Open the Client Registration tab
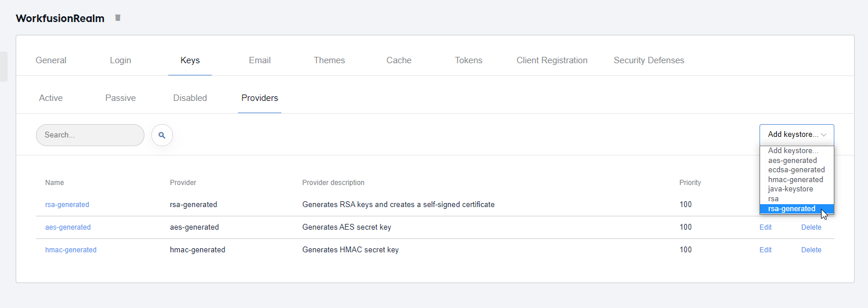Screen dimensions: 868x308 pos(552,60)
